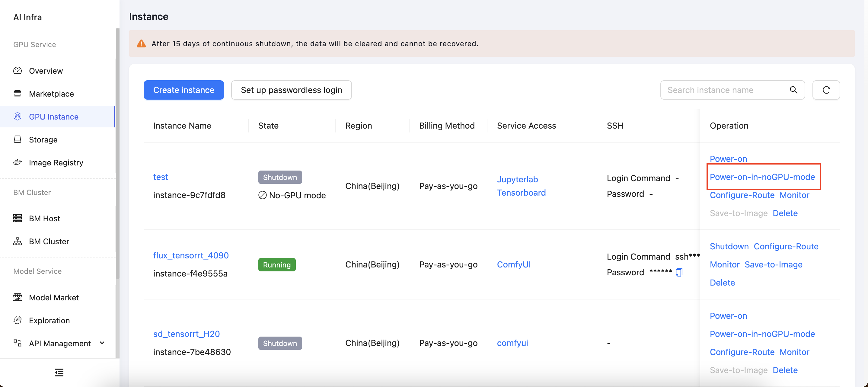Image resolution: width=868 pixels, height=387 pixels.
Task: Click the search magnifier icon
Action: coord(793,90)
